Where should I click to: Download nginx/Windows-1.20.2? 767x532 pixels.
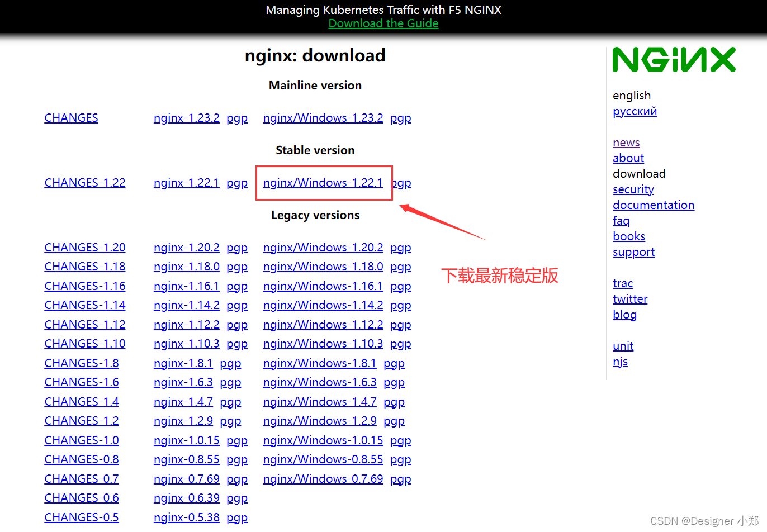coord(323,248)
